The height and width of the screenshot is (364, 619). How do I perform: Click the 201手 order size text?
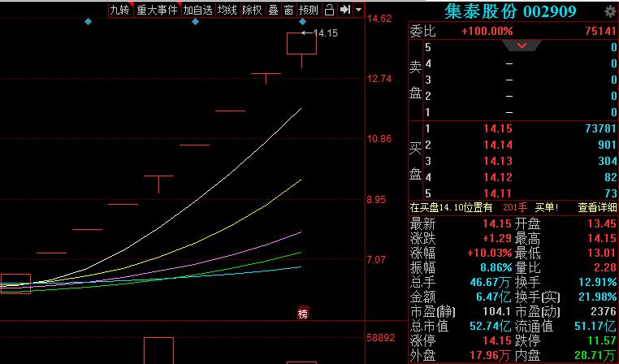[515, 208]
